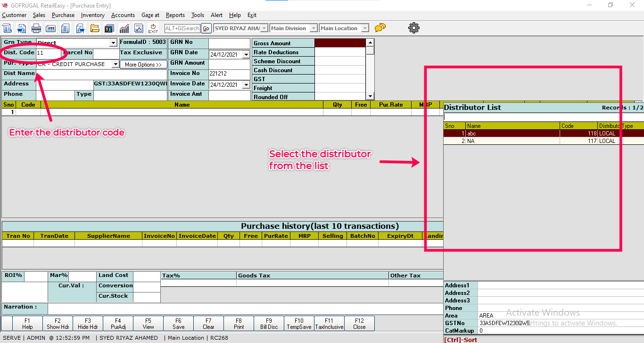Click the Go button beside the search box
Screen dimensions: 644x343
(x=206, y=28)
